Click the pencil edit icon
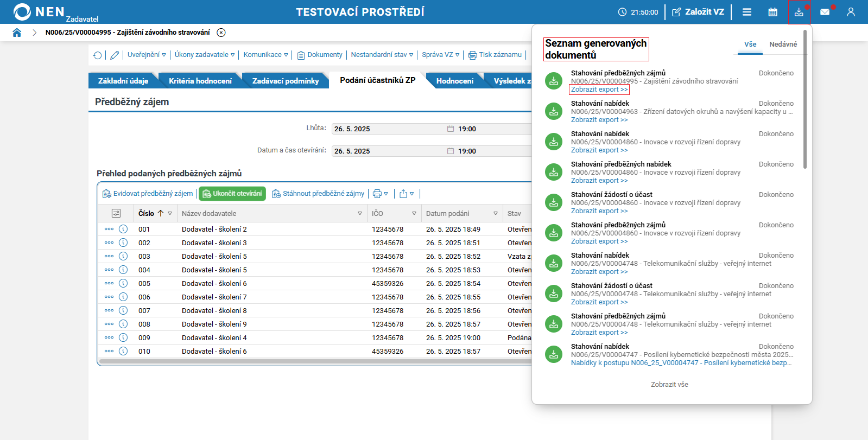 (x=115, y=55)
